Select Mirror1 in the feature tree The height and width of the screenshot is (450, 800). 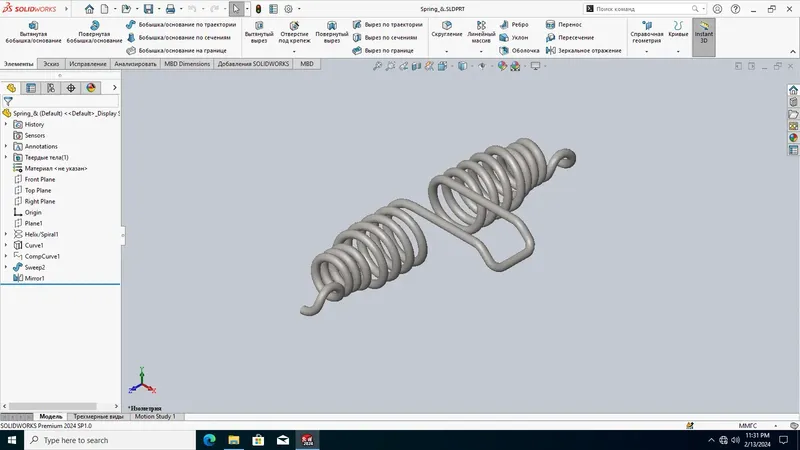34,278
